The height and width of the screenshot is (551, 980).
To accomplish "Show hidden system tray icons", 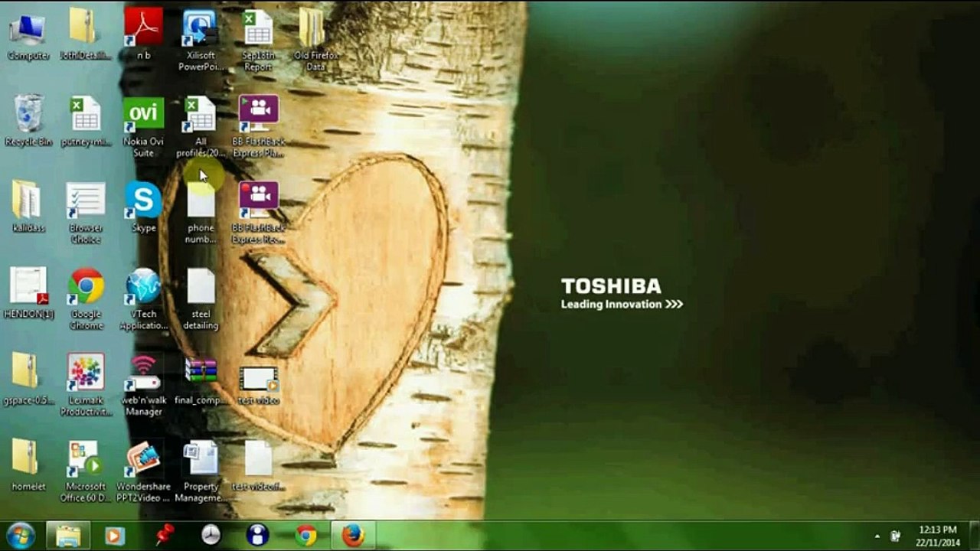I will click(877, 536).
